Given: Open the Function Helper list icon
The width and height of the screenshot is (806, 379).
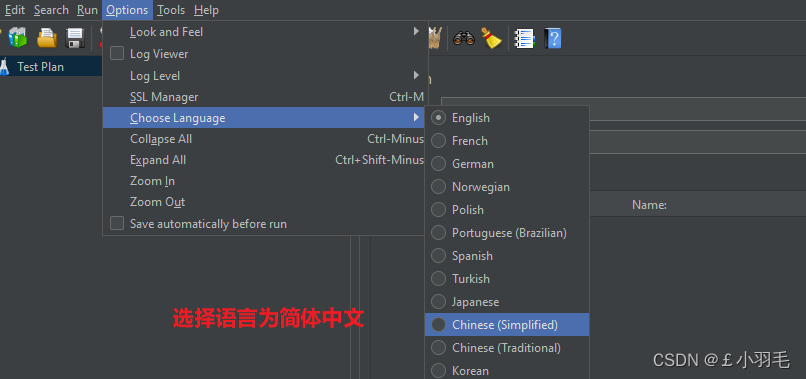Looking at the screenshot, I should coord(524,39).
